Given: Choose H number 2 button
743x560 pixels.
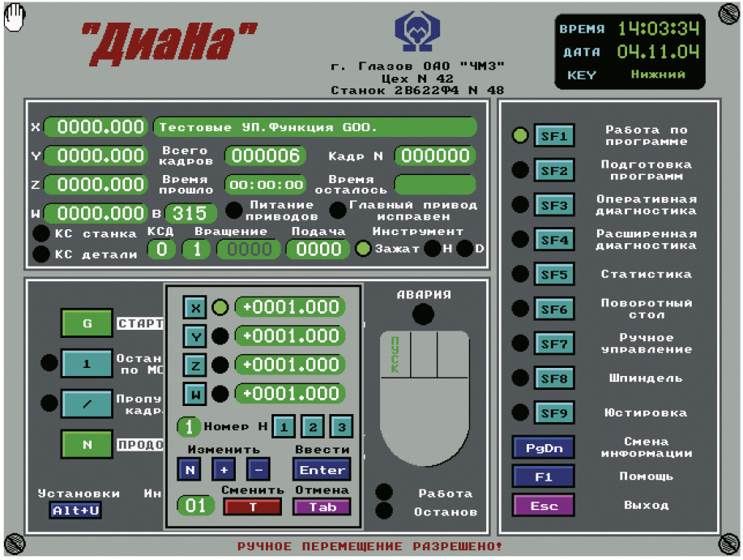Looking at the screenshot, I should (312, 427).
